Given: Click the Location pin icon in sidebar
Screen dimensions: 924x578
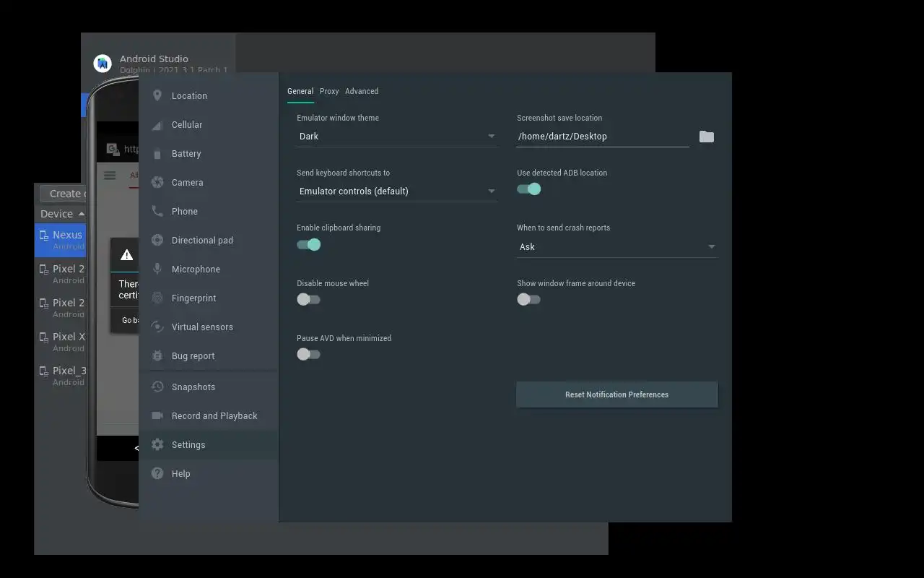Looking at the screenshot, I should (x=157, y=95).
